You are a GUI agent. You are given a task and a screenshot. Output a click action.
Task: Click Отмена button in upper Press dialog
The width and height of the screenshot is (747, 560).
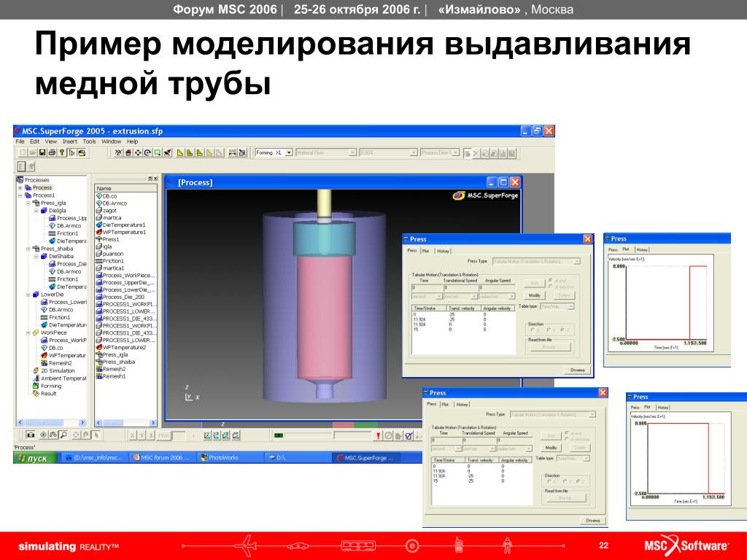point(578,370)
